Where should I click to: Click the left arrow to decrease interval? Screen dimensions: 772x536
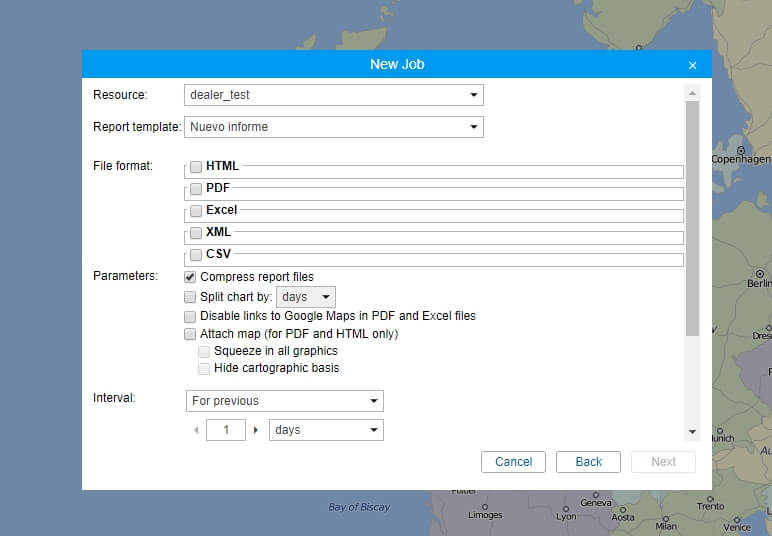[196, 430]
